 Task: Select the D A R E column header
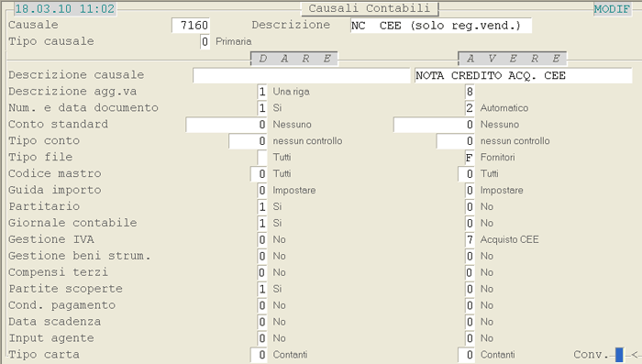pos(294,59)
